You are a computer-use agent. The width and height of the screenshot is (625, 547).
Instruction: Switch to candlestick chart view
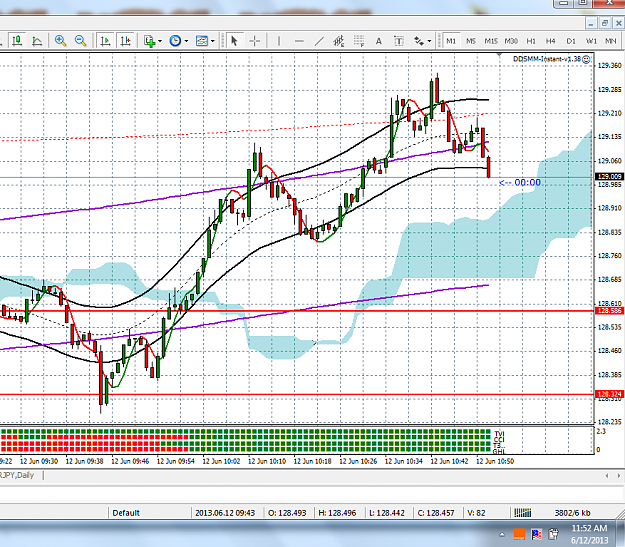pyautogui.click(x=17, y=41)
